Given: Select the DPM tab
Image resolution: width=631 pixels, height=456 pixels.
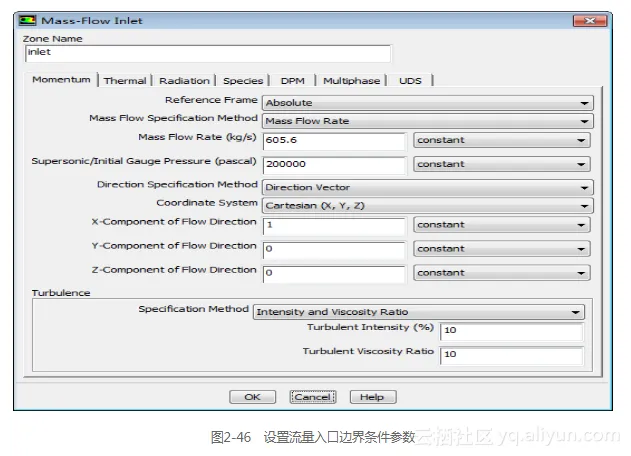Looking at the screenshot, I should 293,80.
